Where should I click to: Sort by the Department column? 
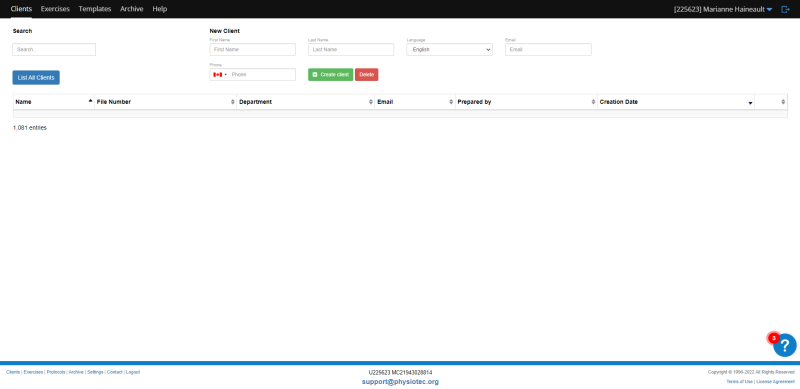[x=306, y=102]
